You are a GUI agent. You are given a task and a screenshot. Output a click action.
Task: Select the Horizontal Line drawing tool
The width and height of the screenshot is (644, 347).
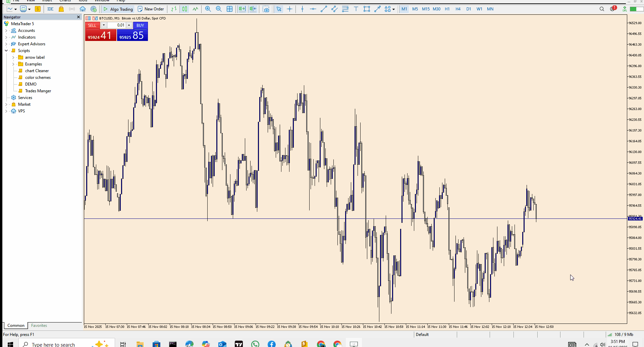[313, 9]
